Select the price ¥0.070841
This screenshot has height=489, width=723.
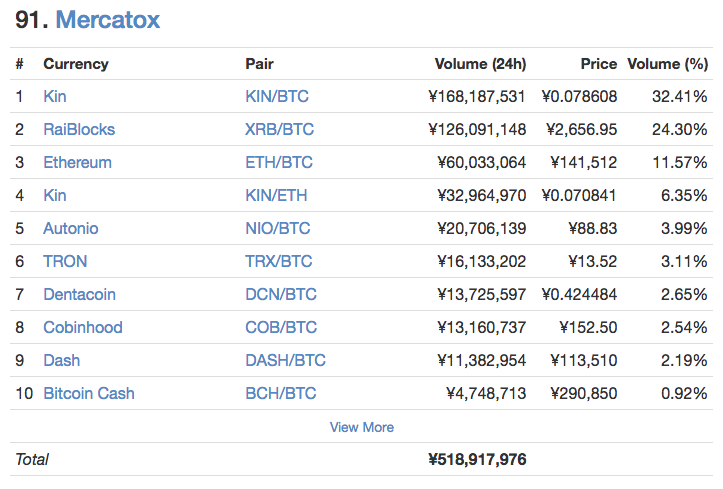point(579,195)
